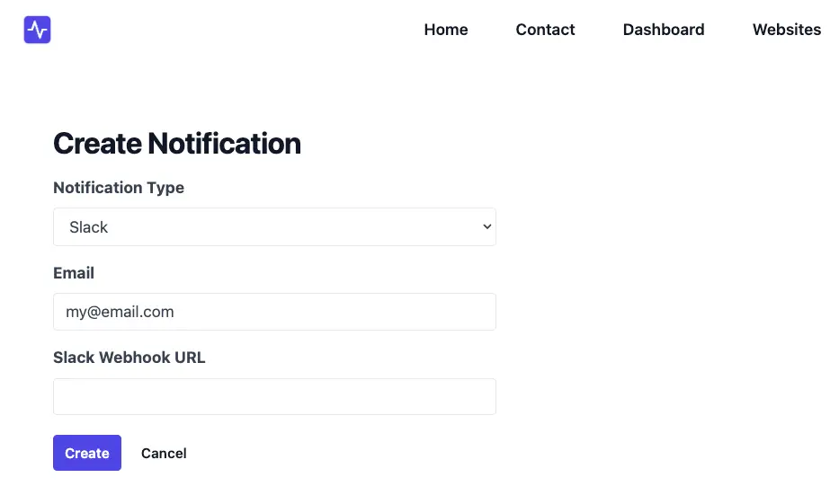Click the purple pulse logo icon
The height and width of the screenshot is (504, 839).
click(38, 30)
